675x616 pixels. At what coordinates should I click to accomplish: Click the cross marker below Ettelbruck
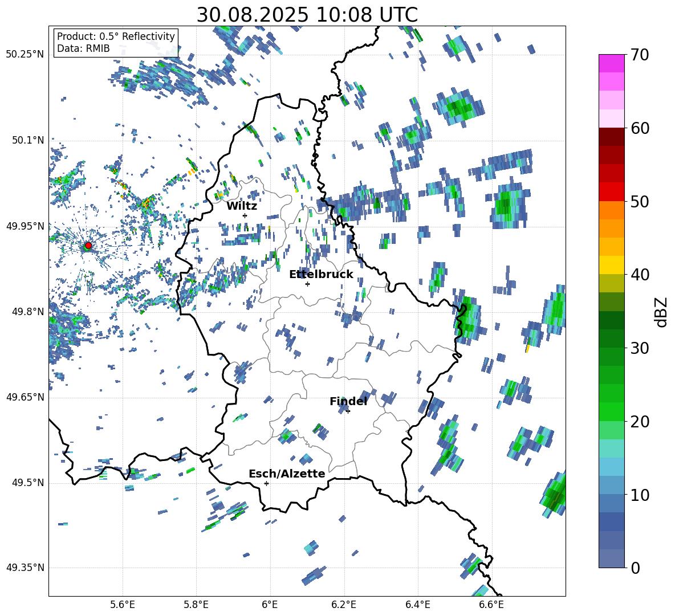pos(307,284)
